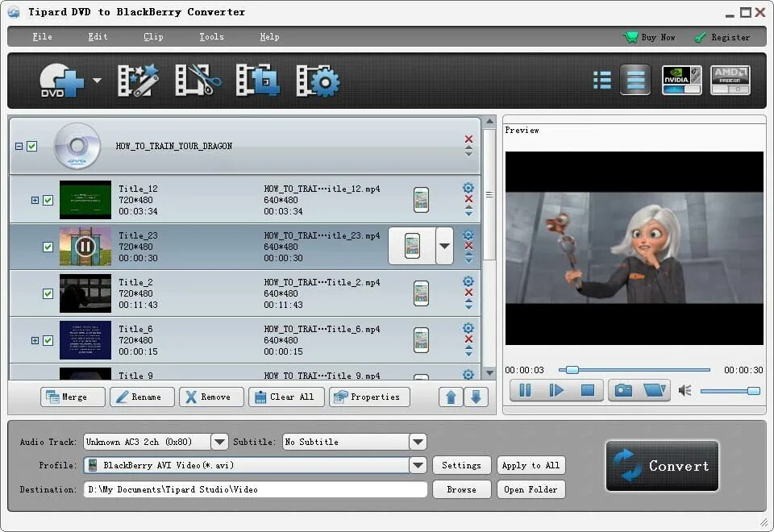Open the Properties button
The height and width of the screenshot is (532, 774).
pyautogui.click(x=369, y=397)
